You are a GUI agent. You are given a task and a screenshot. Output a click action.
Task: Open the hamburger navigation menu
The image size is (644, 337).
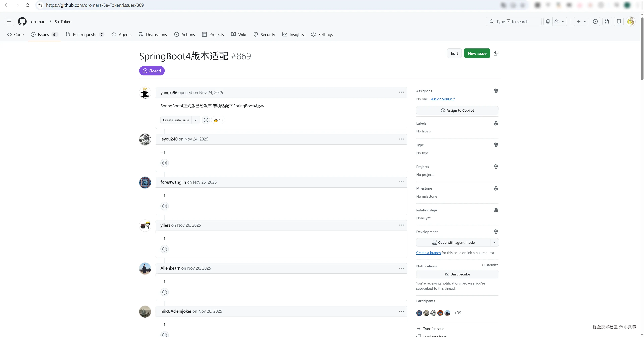[9, 21]
